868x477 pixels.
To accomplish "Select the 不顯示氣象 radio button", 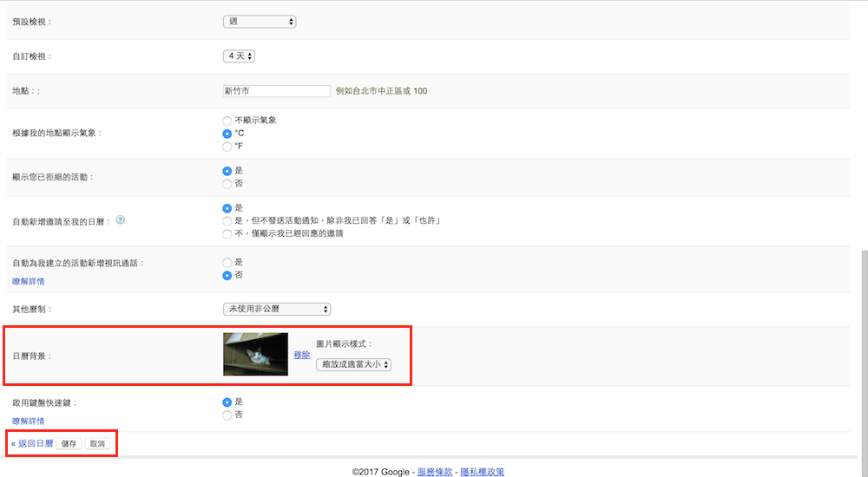I will (227, 121).
